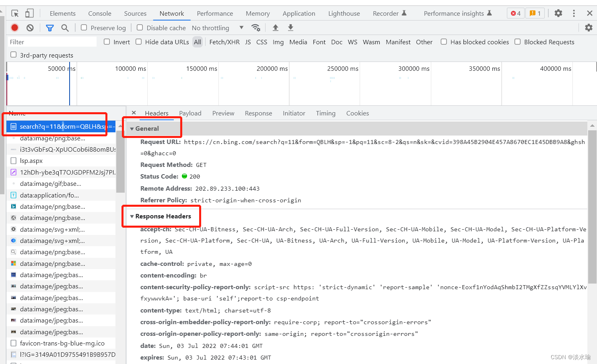This screenshot has height=364, width=597.
Task: Select the lsp.aspx request
Action: click(61, 161)
